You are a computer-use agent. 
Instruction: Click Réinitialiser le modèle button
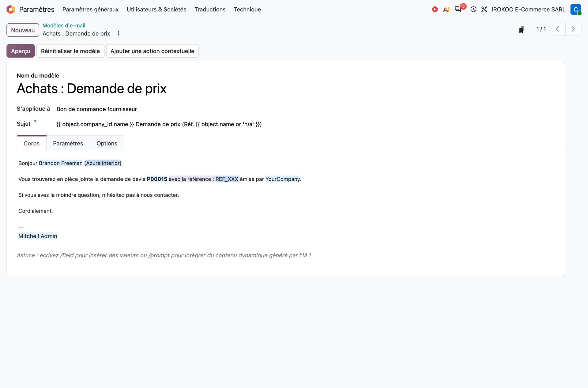click(70, 51)
